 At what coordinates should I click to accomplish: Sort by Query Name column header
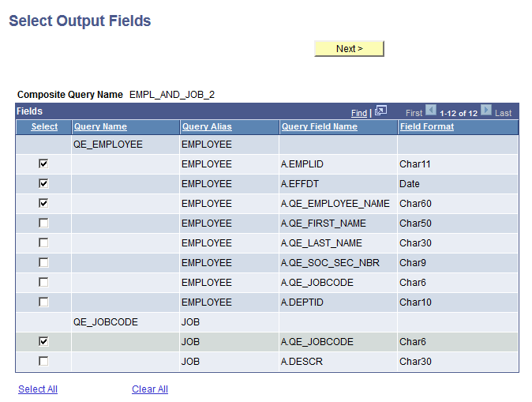click(100, 126)
